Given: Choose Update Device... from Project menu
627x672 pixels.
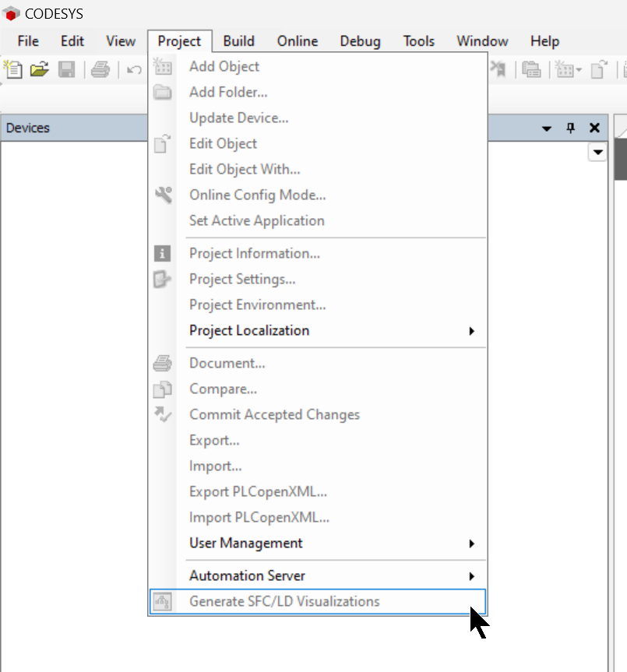Looking at the screenshot, I should point(318,118).
